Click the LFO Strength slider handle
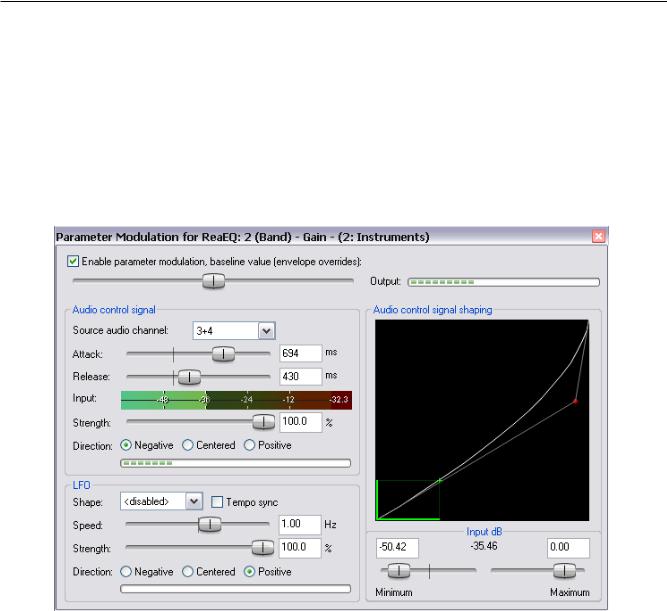Viewport: 667px width, 611px height. [x=262, y=548]
